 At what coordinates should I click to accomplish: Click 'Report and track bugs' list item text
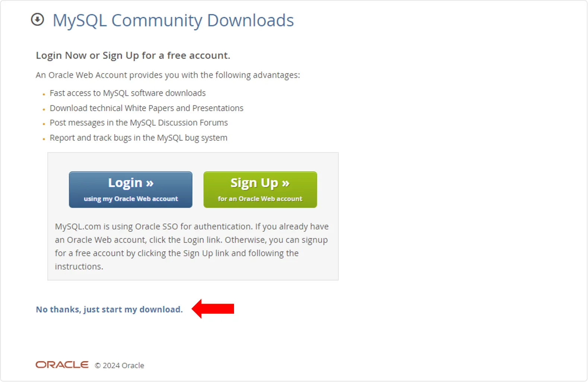tap(139, 138)
